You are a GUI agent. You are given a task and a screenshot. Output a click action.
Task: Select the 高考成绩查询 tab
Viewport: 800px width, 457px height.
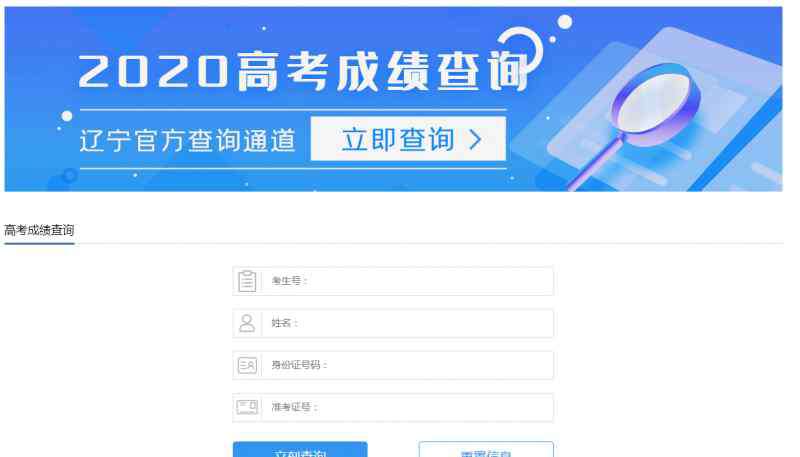tap(39, 231)
